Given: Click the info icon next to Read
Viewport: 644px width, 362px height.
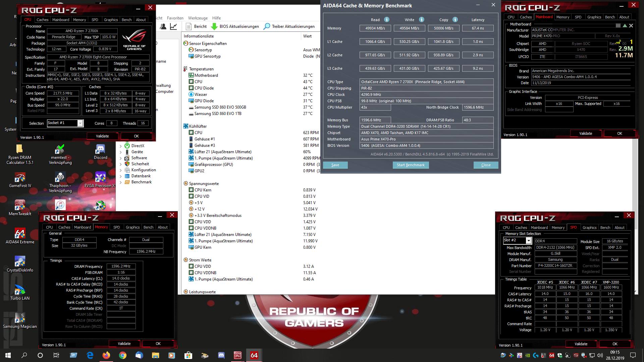Looking at the screenshot, I should 387,19.
